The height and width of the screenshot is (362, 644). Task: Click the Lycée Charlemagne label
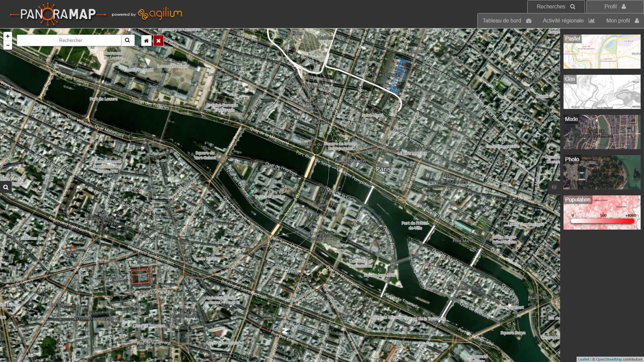pos(526,224)
